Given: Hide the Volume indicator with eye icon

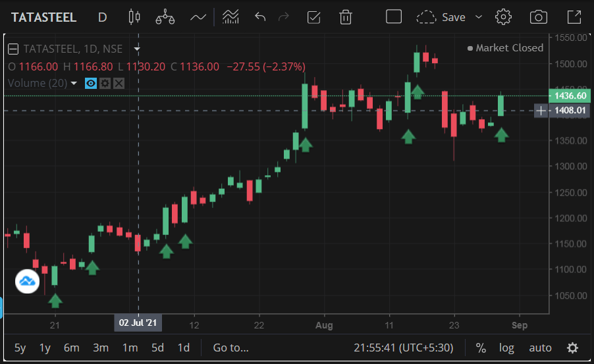Looking at the screenshot, I should pos(91,84).
